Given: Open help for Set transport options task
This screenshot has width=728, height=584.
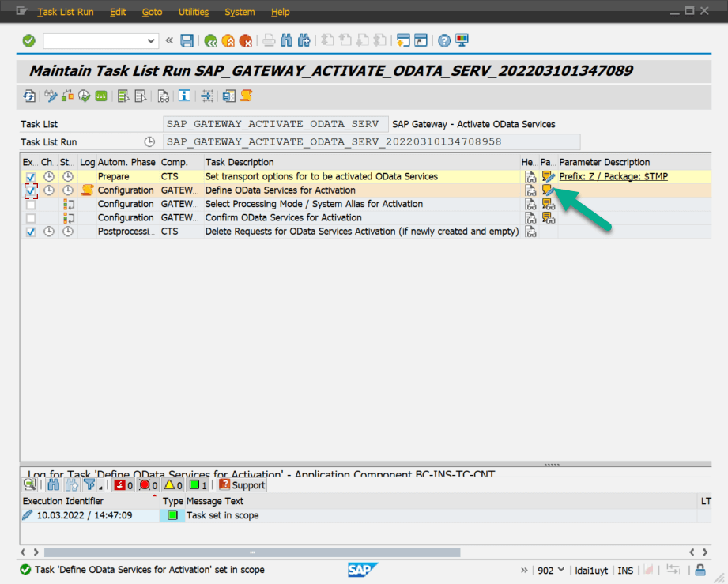Looking at the screenshot, I should pyautogui.click(x=530, y=176).
